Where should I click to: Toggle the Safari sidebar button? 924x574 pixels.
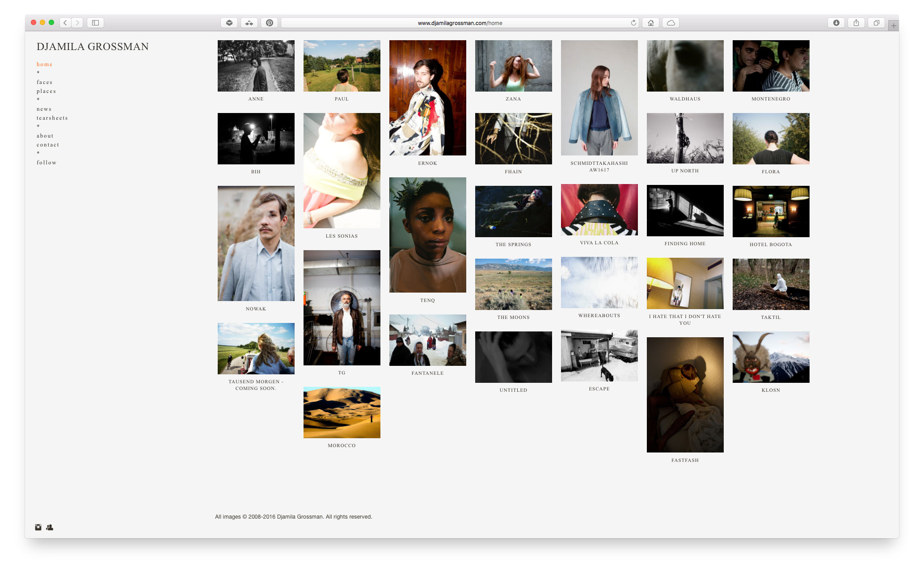[95, 23]
